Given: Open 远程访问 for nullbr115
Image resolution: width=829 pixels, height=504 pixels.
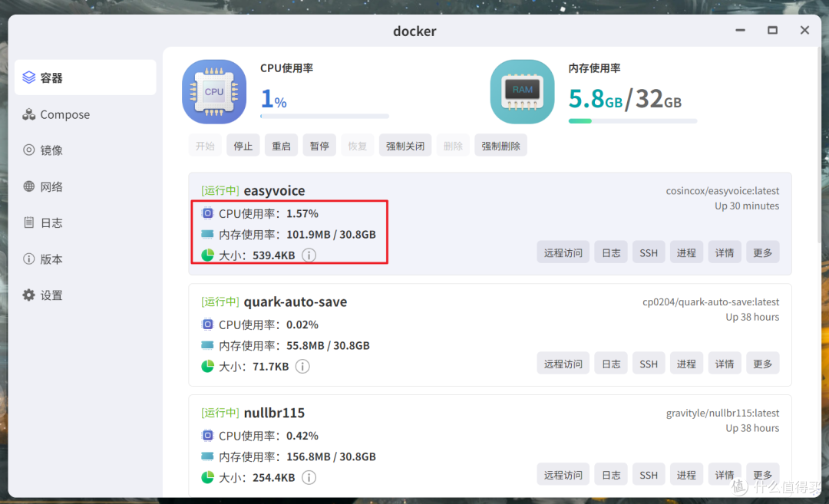Looking at the screenshot, I should pyautogui.click(x=563, y=474).
